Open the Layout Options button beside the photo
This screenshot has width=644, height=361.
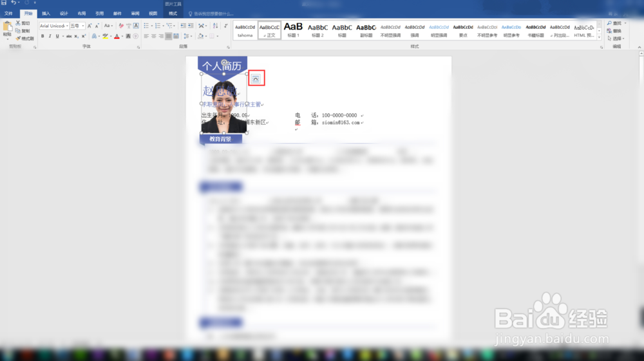click(256, 79)
